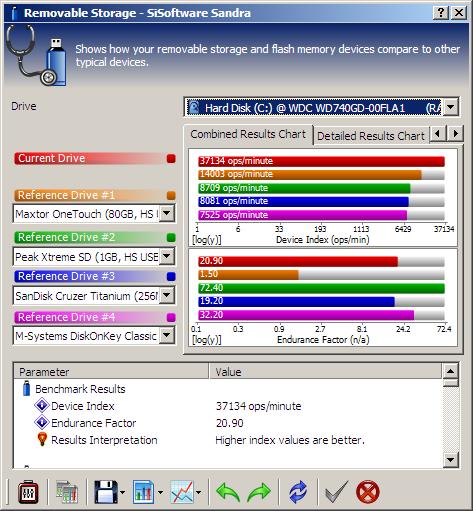The height and width of the screenshot is (511, 473).
Task: Accept with the grey checkmark icon
Action: [x=336, y=492]
